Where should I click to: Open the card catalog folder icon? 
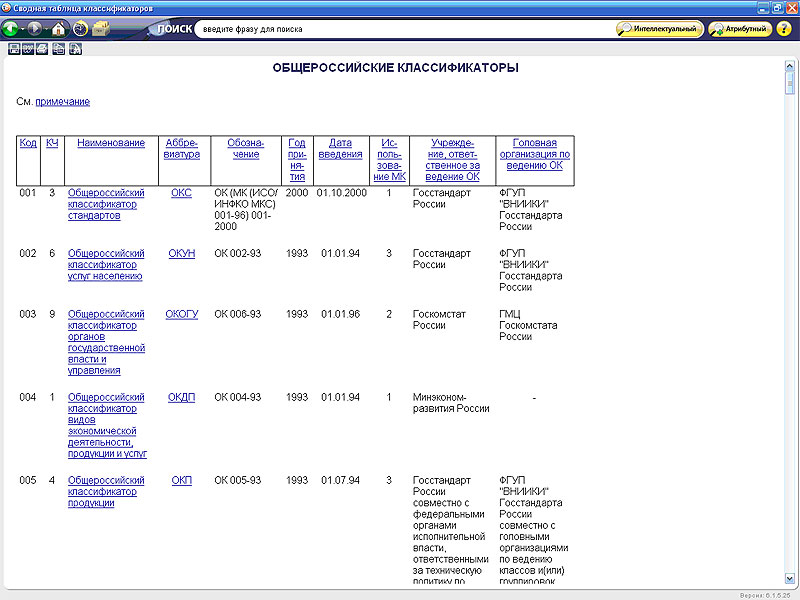pyautogui.click(x=101, y=29)
